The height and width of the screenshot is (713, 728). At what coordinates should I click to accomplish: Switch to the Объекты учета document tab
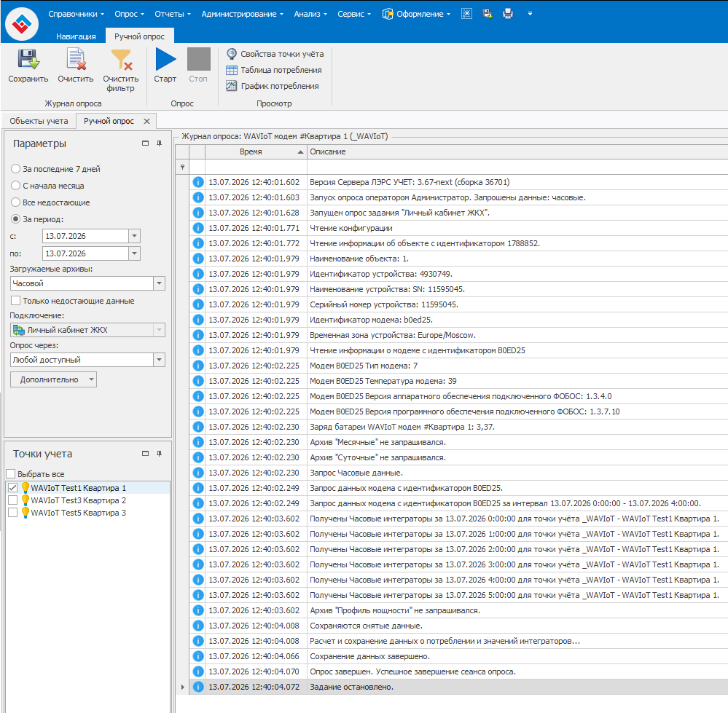[x=39, y=121]
